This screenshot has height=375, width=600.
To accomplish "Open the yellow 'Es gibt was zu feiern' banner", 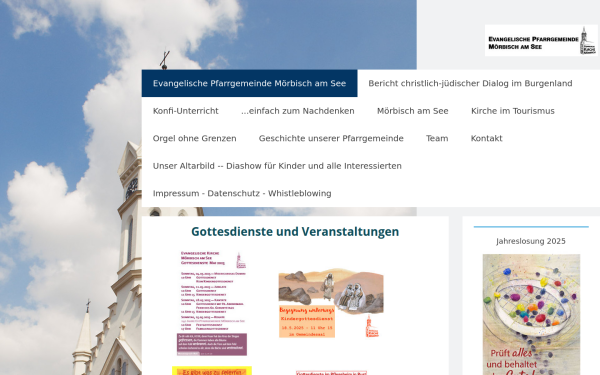I will (212, 371).
